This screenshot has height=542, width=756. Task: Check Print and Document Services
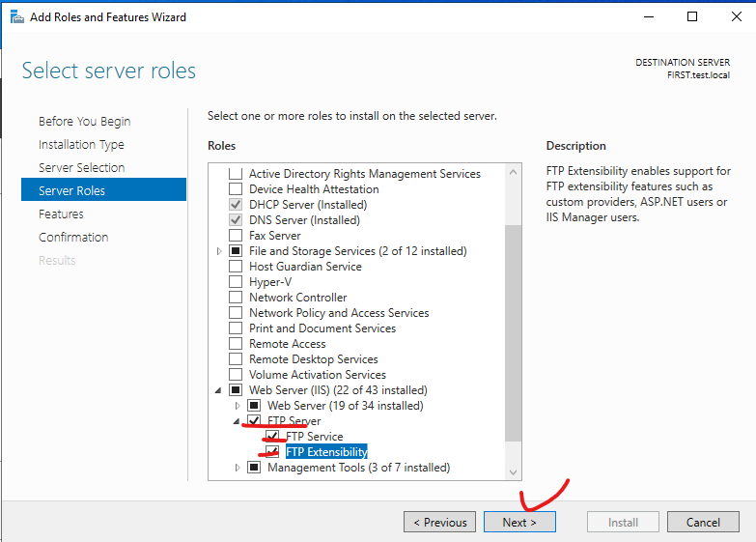click(236, 328)
